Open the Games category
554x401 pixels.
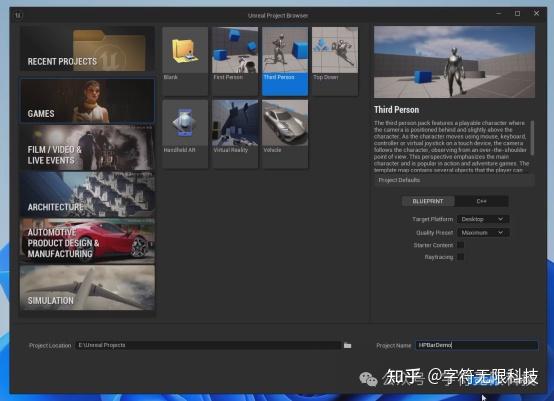pyautogui.click(x=87, y=101)
